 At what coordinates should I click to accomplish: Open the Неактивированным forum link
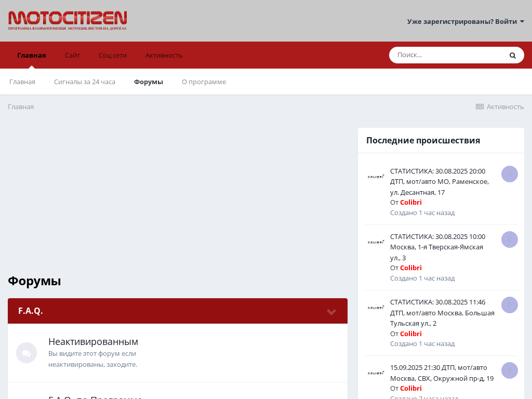click(x=93, y=341)
